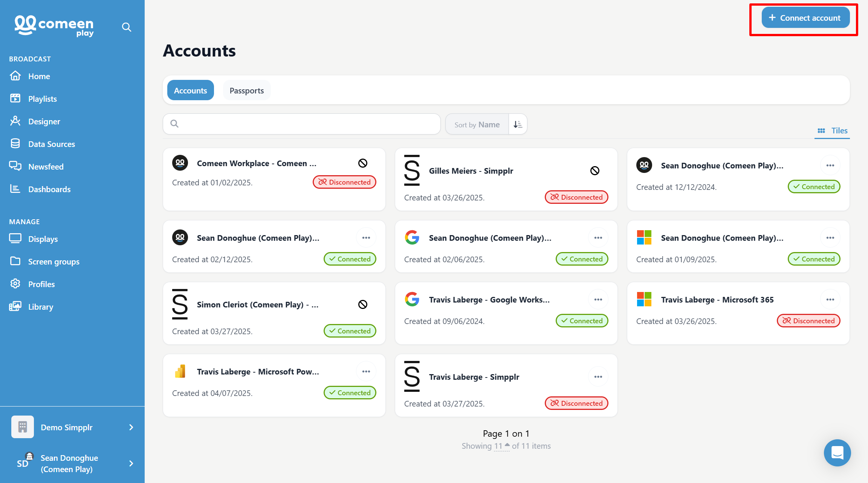Open the sidebar search magnifier
This screenshot has width=868, height=483.
[x=127, y=27]
